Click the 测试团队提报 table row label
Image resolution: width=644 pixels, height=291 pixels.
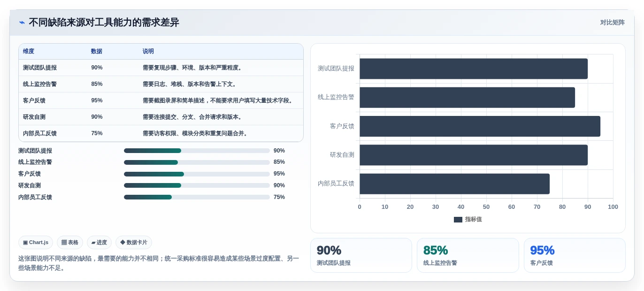click(40, 68)
